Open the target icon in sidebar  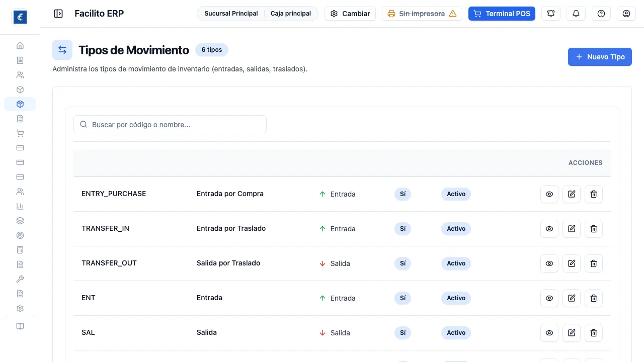tap(20, 235)
